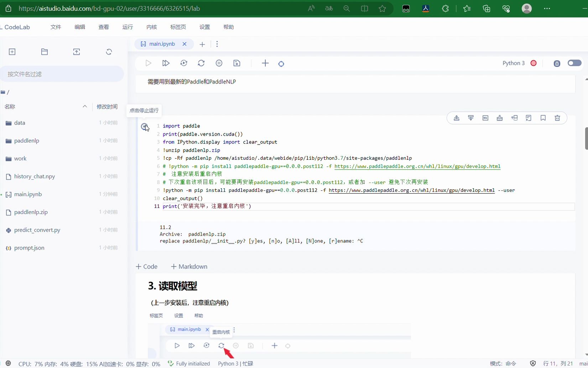588x368 pixels.
Task: Open a new tab with the plus button
Action: (202, 44)
